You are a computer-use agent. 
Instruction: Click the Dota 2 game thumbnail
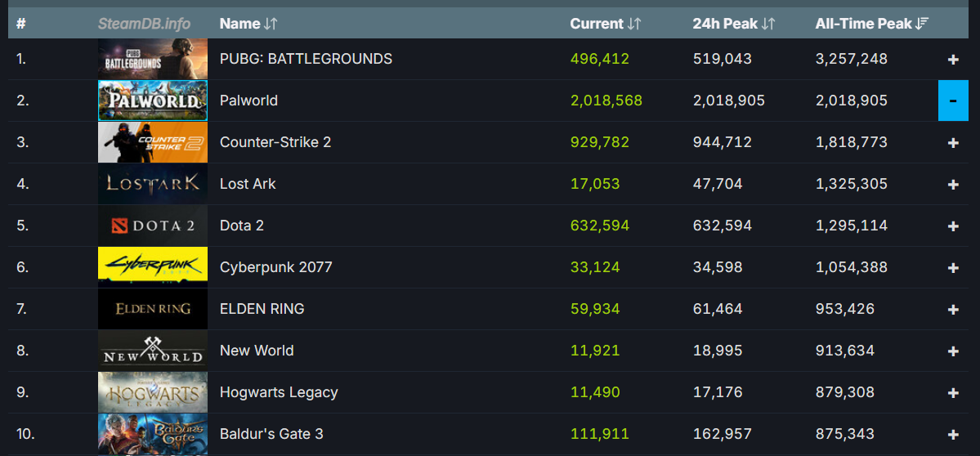(153, 226)
